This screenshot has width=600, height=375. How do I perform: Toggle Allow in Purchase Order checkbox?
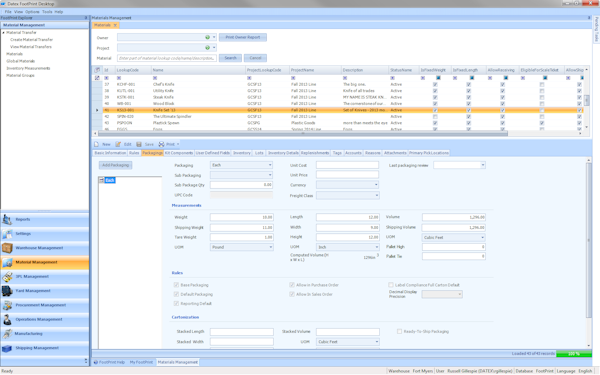pos(292,285)
